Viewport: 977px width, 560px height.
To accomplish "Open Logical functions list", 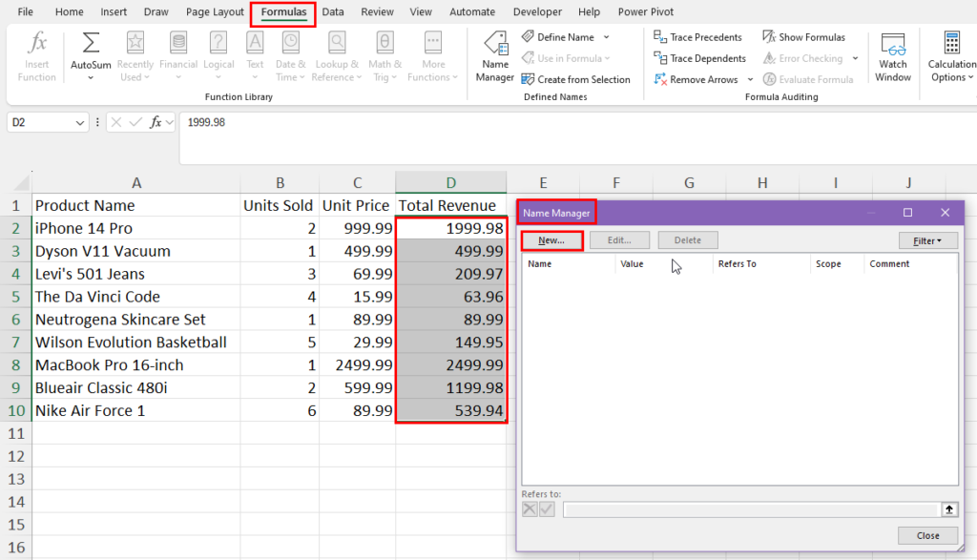I will tap(218, 57).
